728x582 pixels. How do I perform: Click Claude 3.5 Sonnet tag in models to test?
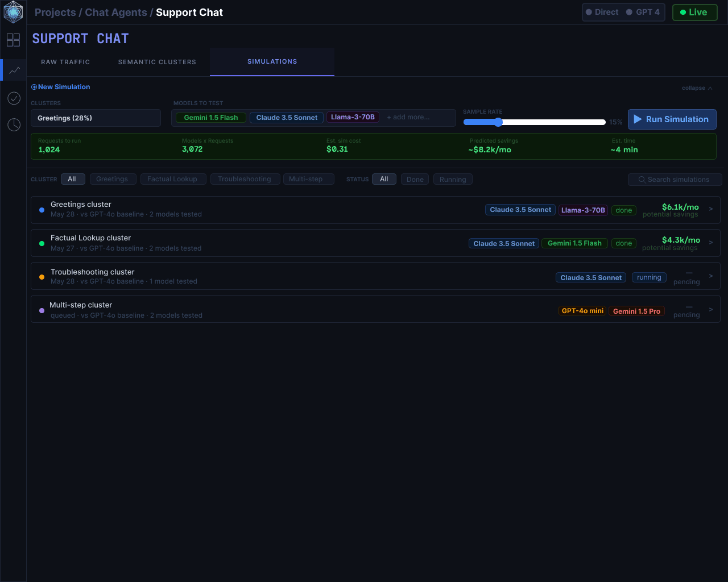pos(287,118)
